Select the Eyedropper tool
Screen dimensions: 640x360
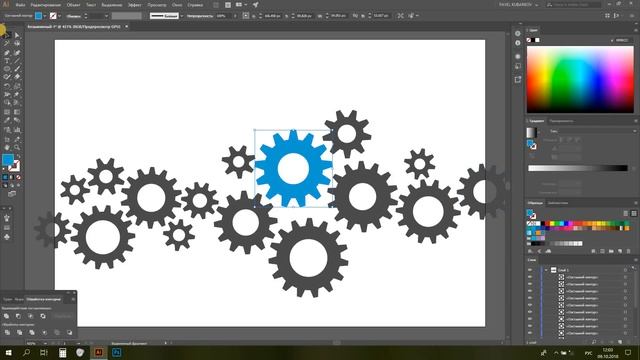7,120
